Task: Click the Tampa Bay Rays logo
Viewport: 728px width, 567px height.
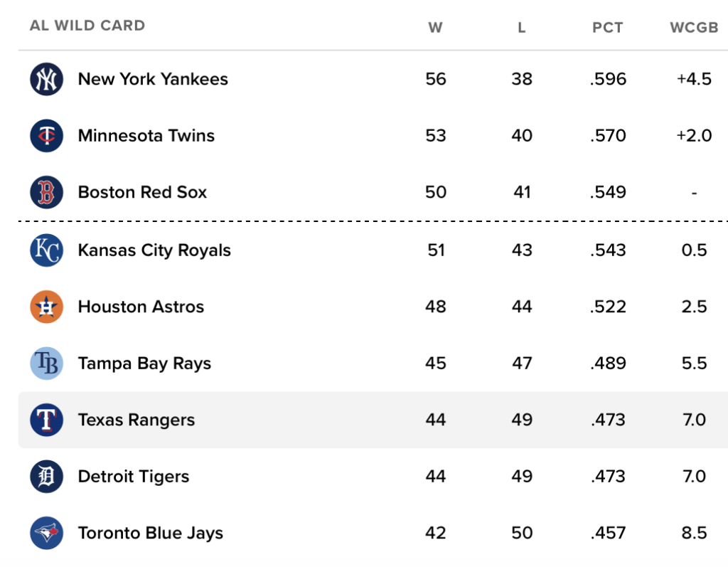Action: click(47, 364)
